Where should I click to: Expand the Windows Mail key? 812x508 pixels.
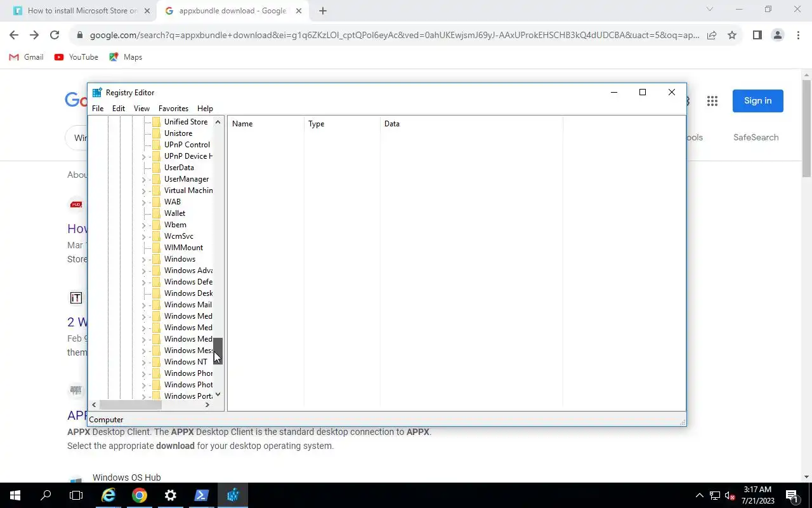coord(144,305)
